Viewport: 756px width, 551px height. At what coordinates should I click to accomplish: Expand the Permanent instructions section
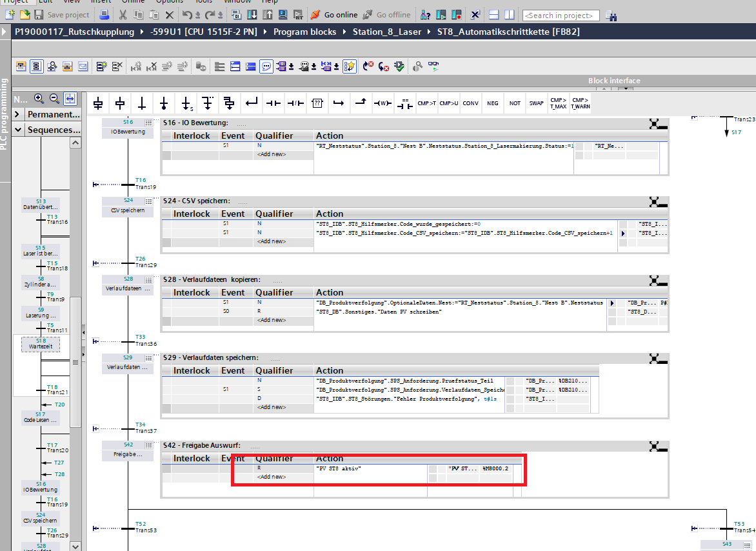(17, 114)
